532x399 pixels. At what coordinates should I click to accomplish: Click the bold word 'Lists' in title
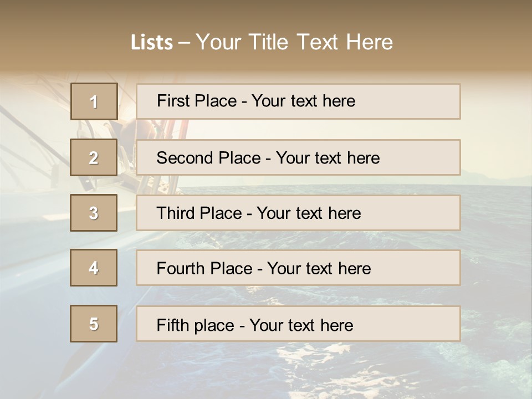coord(151,42)
